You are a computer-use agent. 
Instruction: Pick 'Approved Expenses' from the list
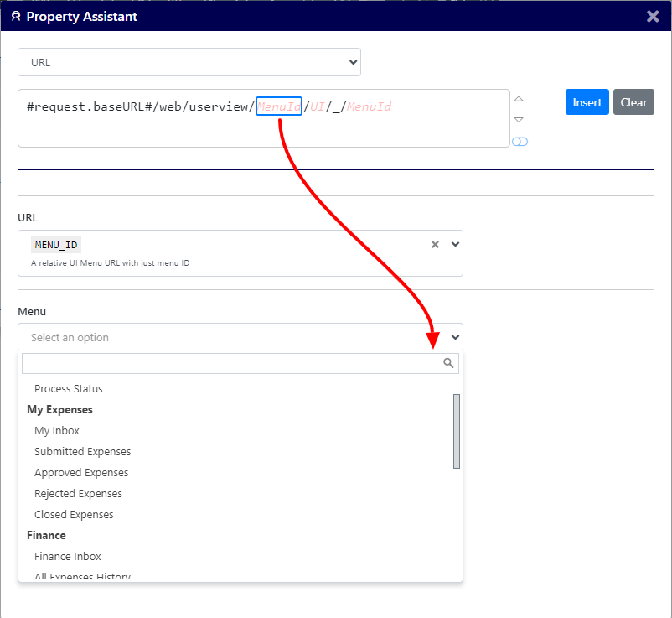[x=81, y=473]
